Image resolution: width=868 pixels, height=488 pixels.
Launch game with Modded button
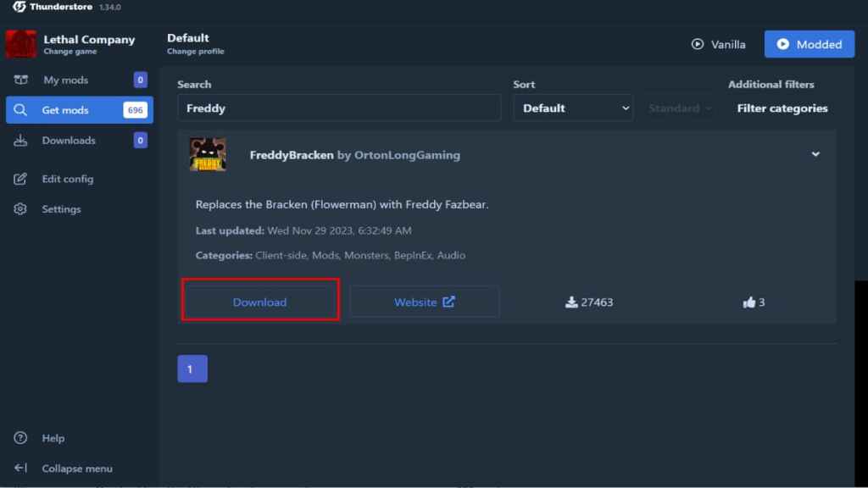[809, 44]
